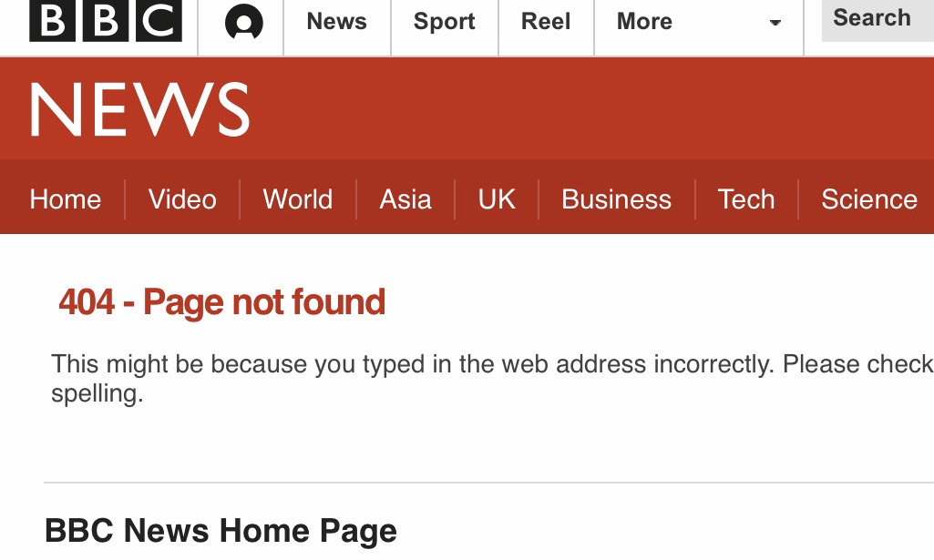
Task: Open the Sport section
Action: pyautogui.click(x=444, y=22)
